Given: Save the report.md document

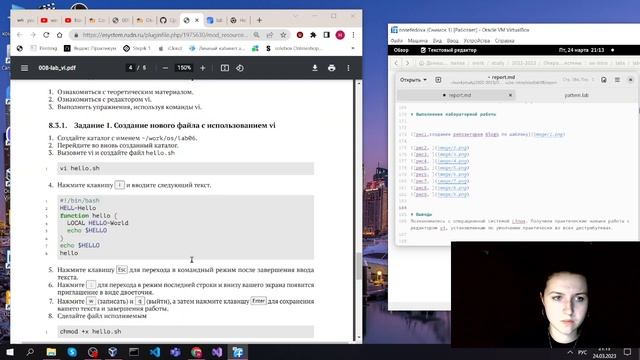Looking at the screenshot, I should [x=604, y=80].
